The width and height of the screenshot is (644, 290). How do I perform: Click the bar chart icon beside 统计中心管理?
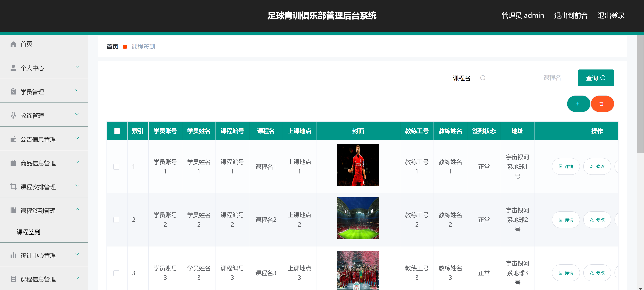click(x=13, y=255)
